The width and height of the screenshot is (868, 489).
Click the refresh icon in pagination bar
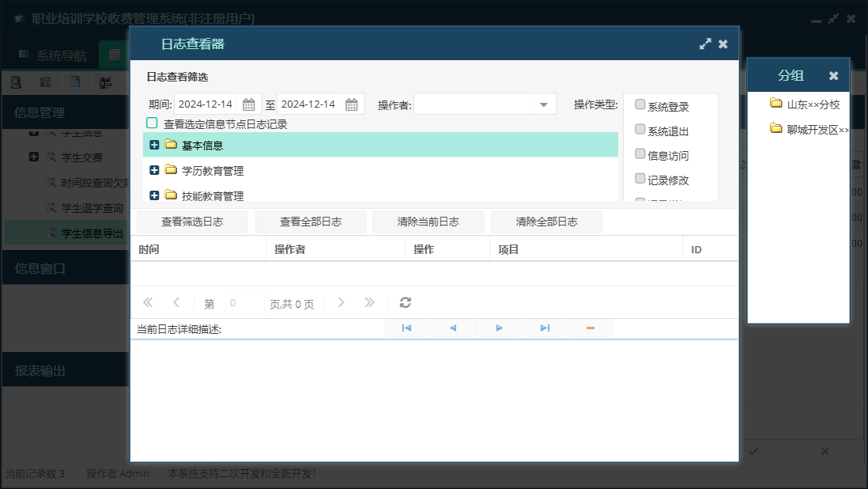[406, 302]
